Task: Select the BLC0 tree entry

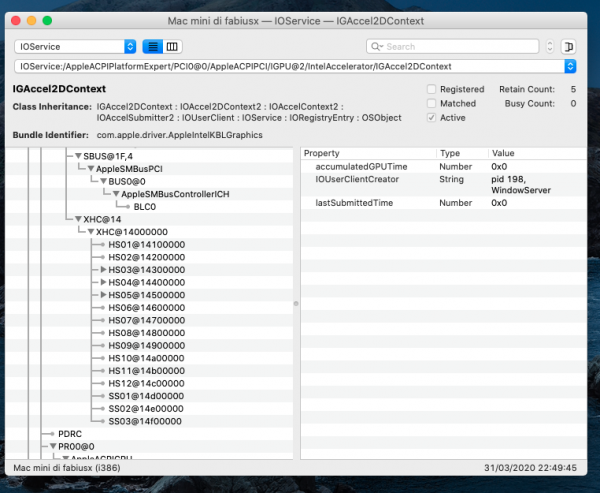Action: 145,207
